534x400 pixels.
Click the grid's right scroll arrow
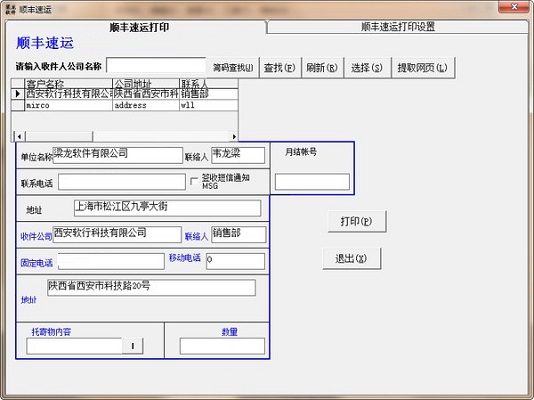click(234, 137)
